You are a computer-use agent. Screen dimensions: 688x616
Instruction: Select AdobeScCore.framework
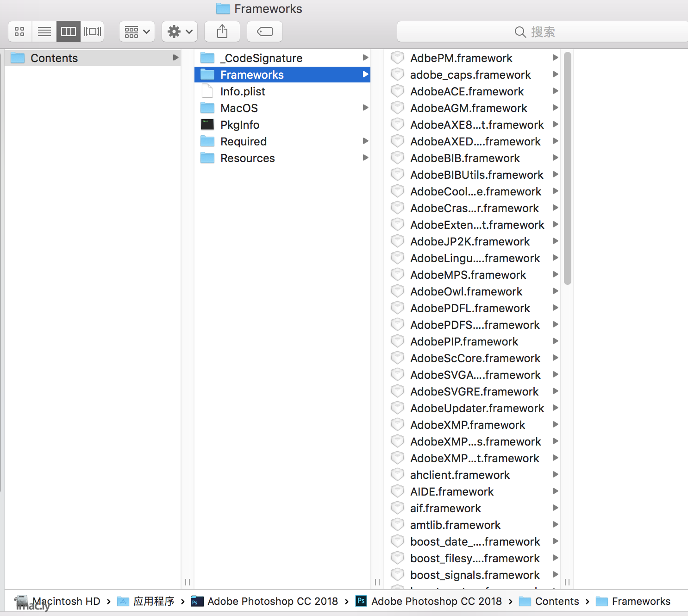[x=472, y=358]
